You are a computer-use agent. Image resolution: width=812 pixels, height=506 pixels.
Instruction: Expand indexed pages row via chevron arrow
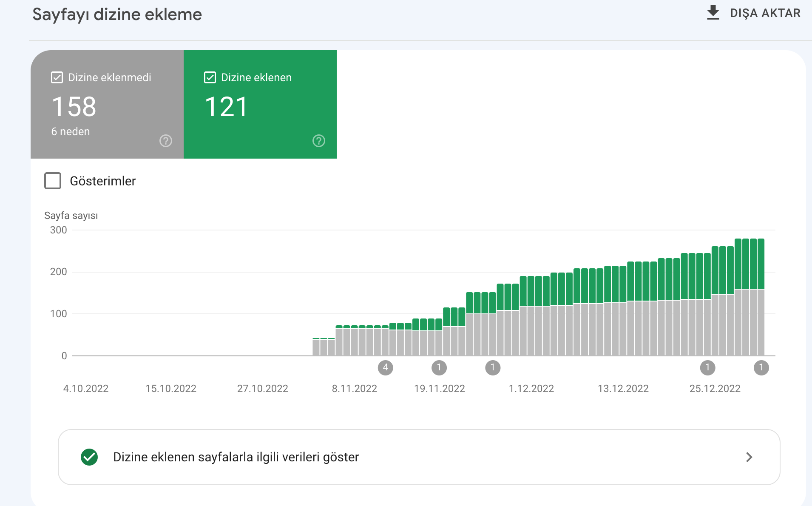point(749,457)
